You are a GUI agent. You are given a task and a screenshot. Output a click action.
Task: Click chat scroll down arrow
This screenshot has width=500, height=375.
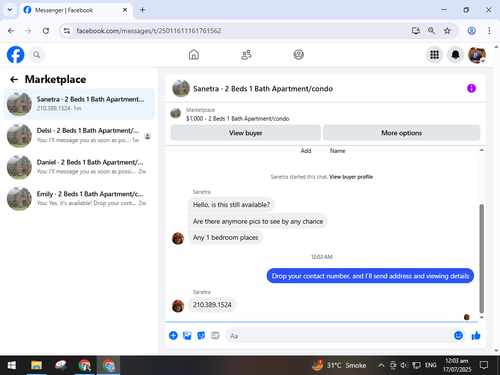[x=481, y=318]
